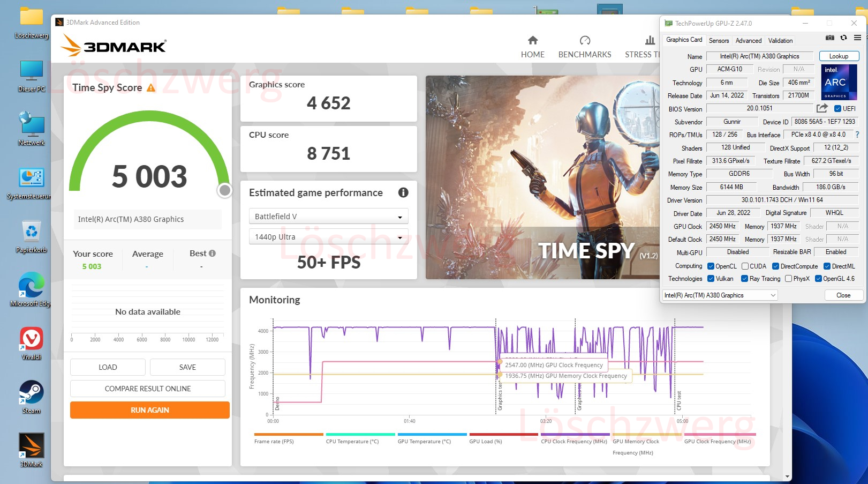
Task: Click the LOAD button
Action: click(x=108, y=367)
